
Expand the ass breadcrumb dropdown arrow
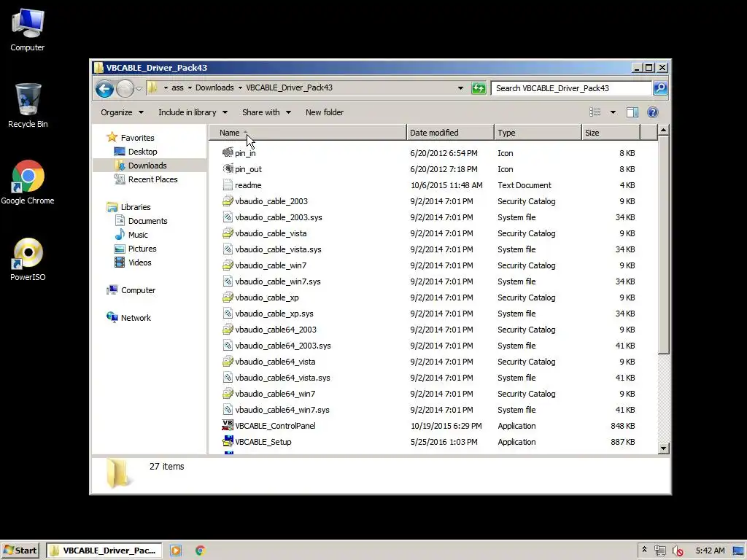tap(190, 87)
